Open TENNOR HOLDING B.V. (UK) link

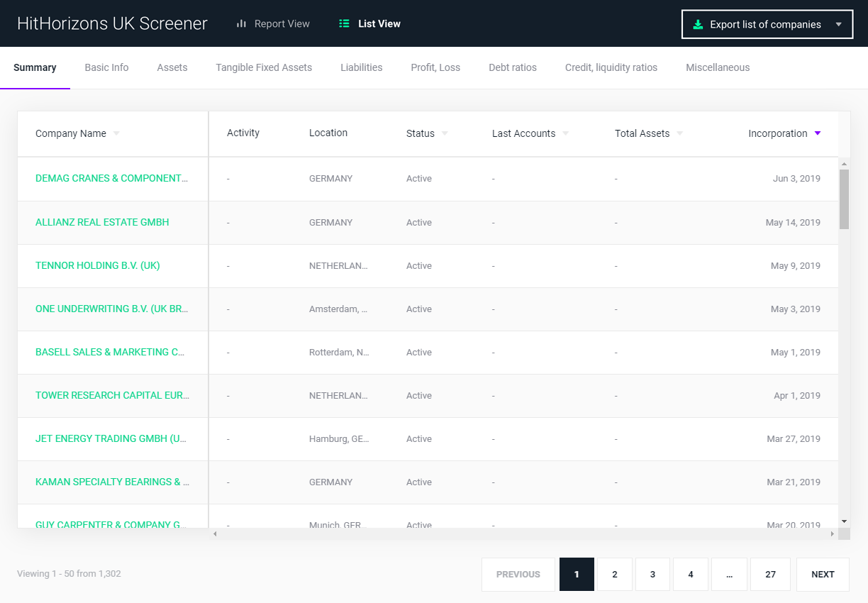pyautogui.click(x=98, y=265)
